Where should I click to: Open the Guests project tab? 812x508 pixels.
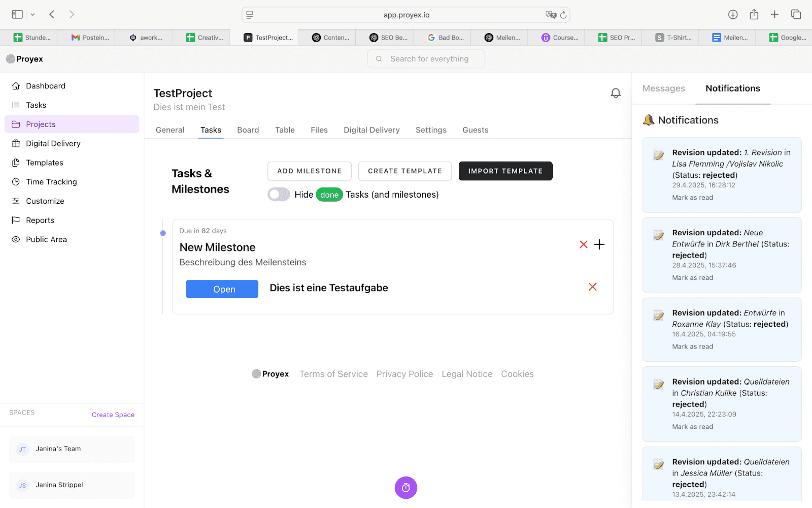pos(476,130)
